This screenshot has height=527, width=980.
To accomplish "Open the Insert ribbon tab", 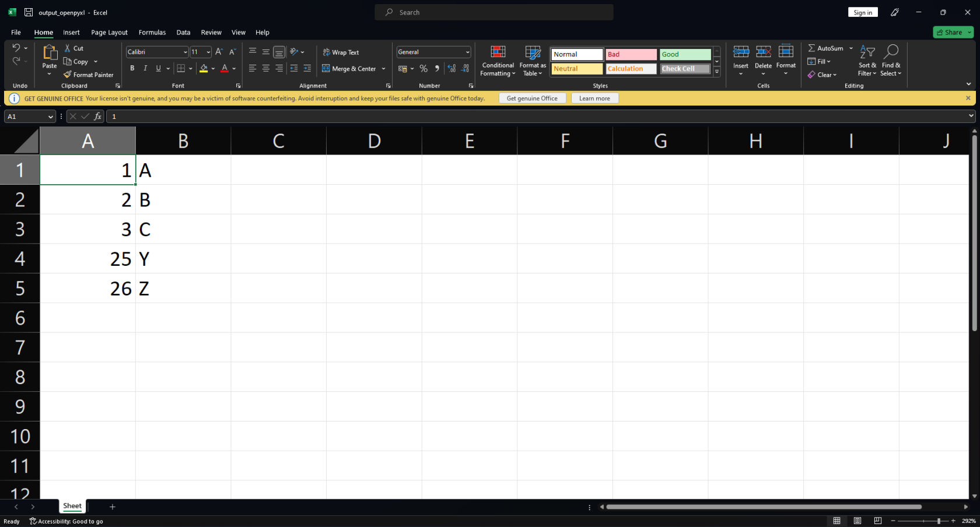I will pos(71,32).
